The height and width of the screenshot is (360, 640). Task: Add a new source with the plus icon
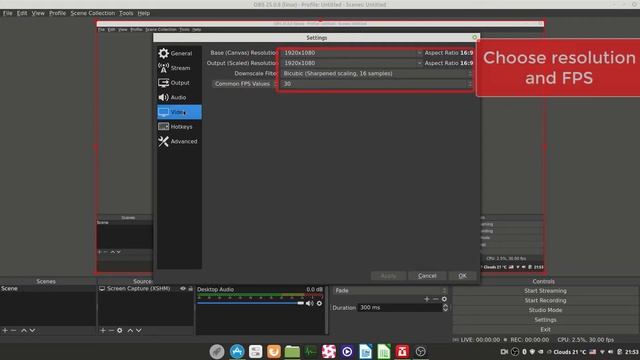[102, 330]
